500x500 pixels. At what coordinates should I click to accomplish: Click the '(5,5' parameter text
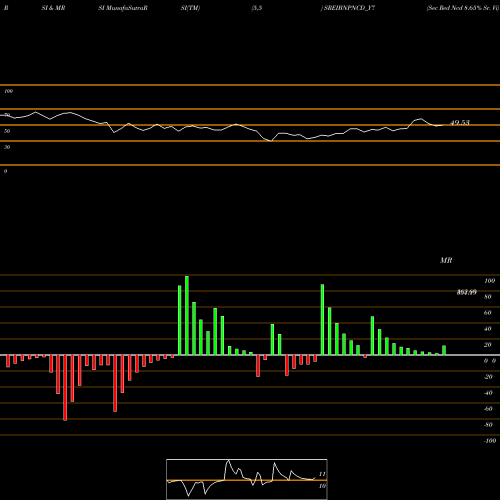257,8
